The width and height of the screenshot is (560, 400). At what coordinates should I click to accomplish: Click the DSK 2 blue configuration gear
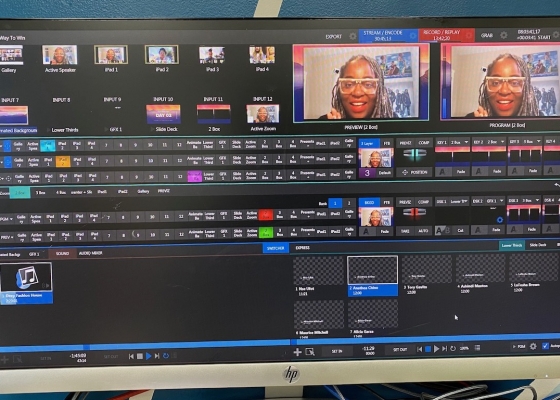click(500, 220)
